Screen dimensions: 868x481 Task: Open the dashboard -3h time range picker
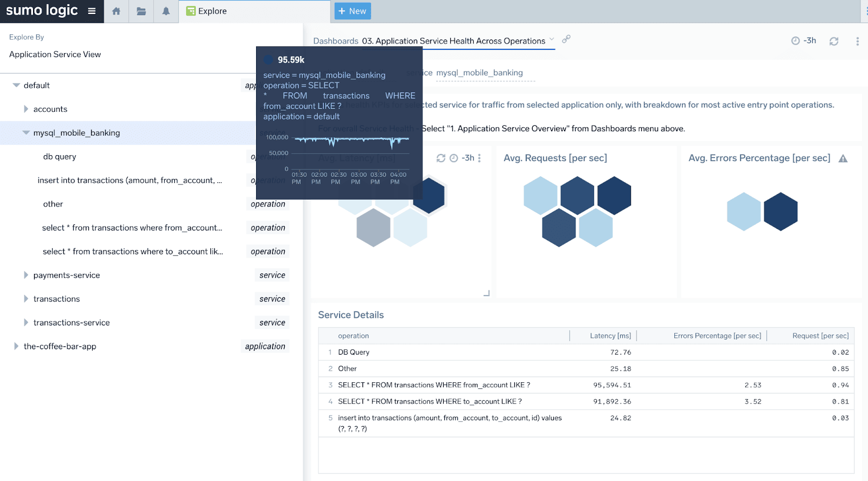coord(803,41)
